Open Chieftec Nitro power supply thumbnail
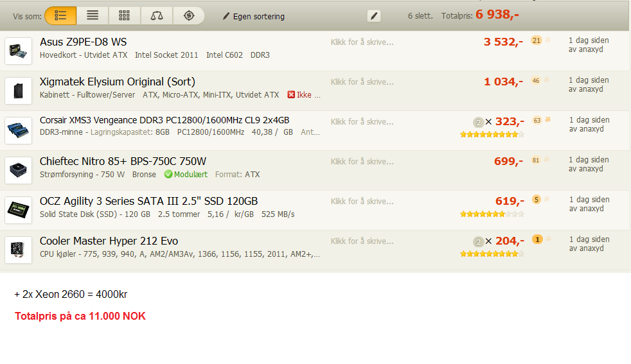Screen dimensions: 631x364 (18, 171)
